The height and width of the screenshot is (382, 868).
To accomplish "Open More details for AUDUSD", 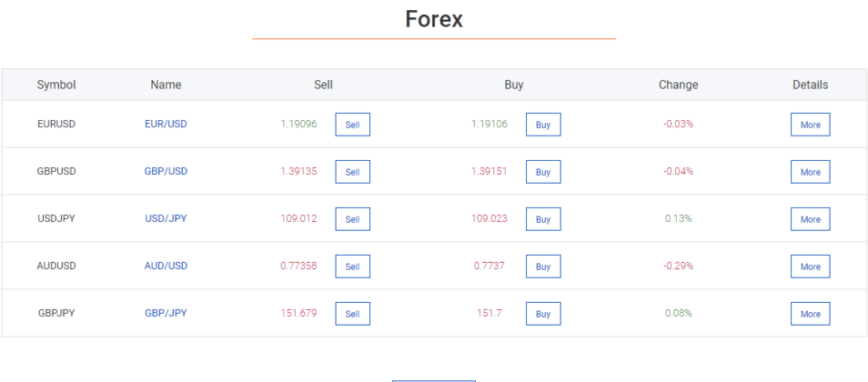I will 810,266.
